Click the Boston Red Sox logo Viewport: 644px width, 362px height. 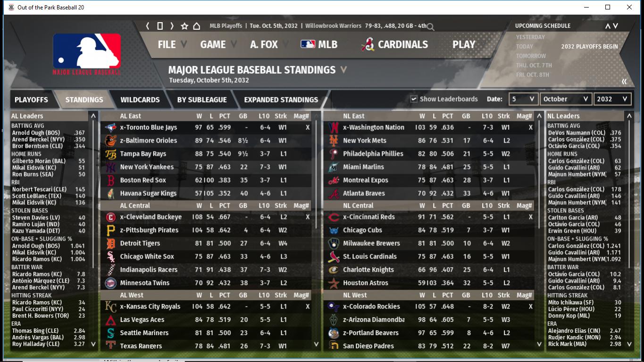click(110, 180)
